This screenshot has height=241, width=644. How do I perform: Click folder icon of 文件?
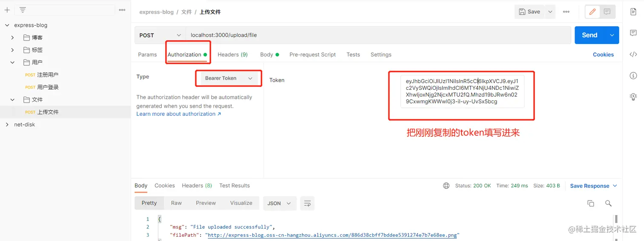click(x=26, y=100)
